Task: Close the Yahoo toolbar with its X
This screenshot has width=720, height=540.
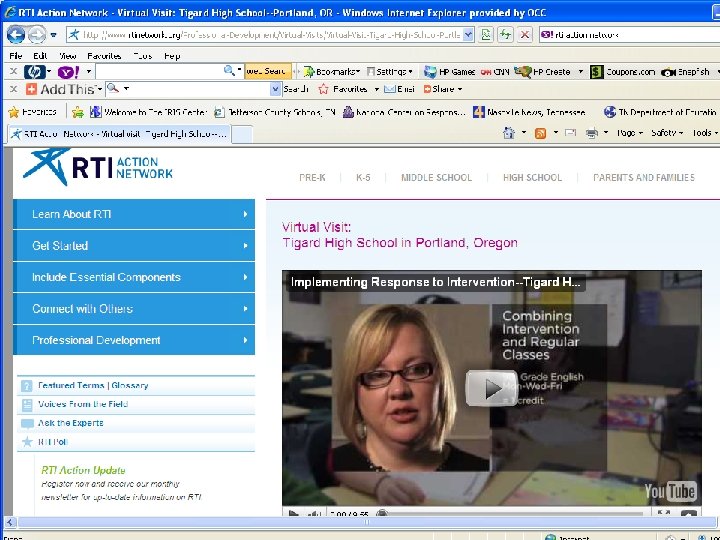Action: (x=14, y=72)
